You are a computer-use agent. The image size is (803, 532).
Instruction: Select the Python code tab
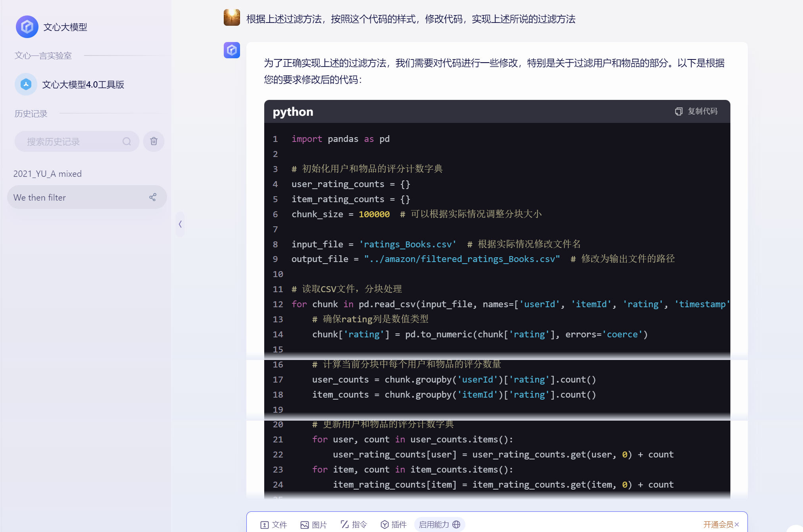tap(294, 112)
